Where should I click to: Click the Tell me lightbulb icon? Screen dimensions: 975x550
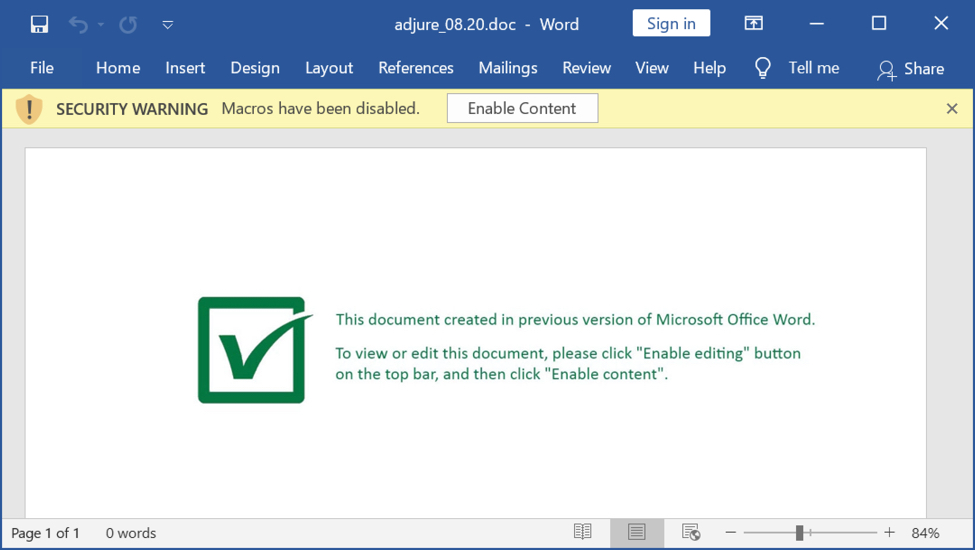(x=762, y=68)
